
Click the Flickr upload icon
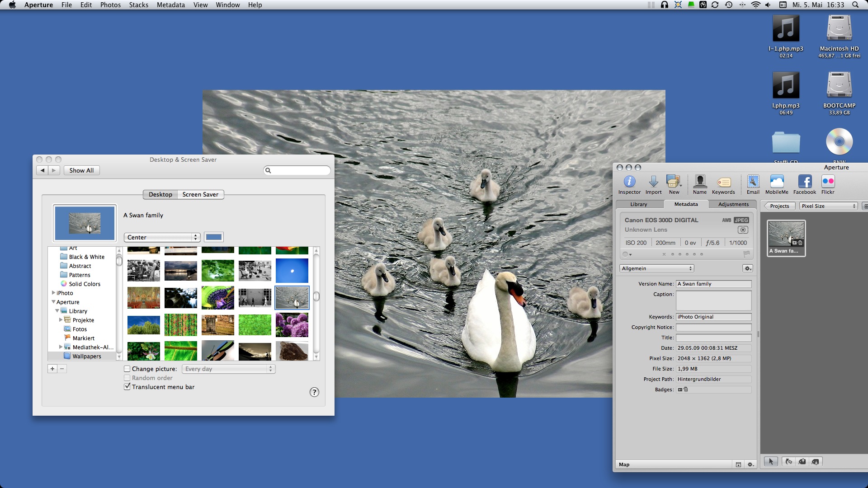(828, 182)
